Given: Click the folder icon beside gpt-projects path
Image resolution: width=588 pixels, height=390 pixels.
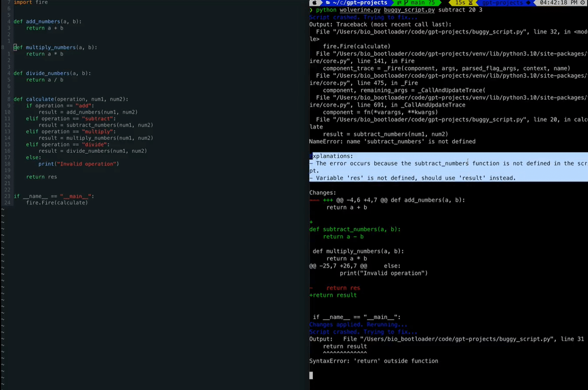Looking at the screenshot, I should click(329, 3).
